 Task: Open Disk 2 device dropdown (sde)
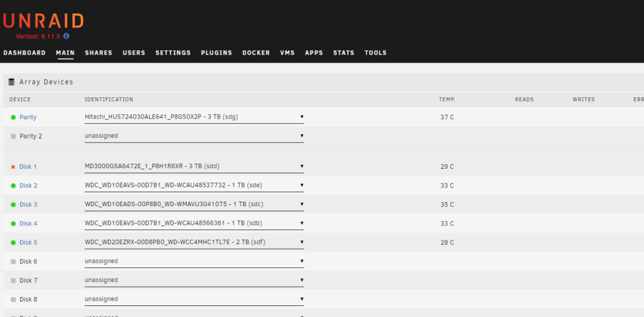click(194, 186)
